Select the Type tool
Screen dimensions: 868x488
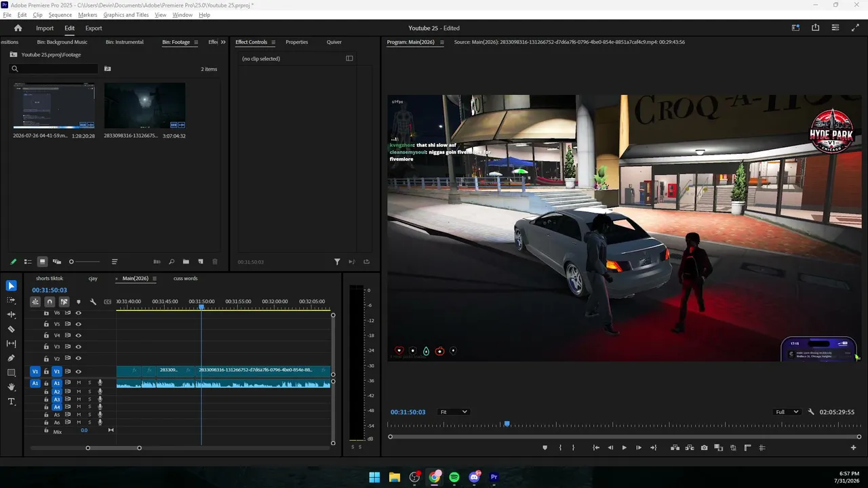click(x=11, y=402)
